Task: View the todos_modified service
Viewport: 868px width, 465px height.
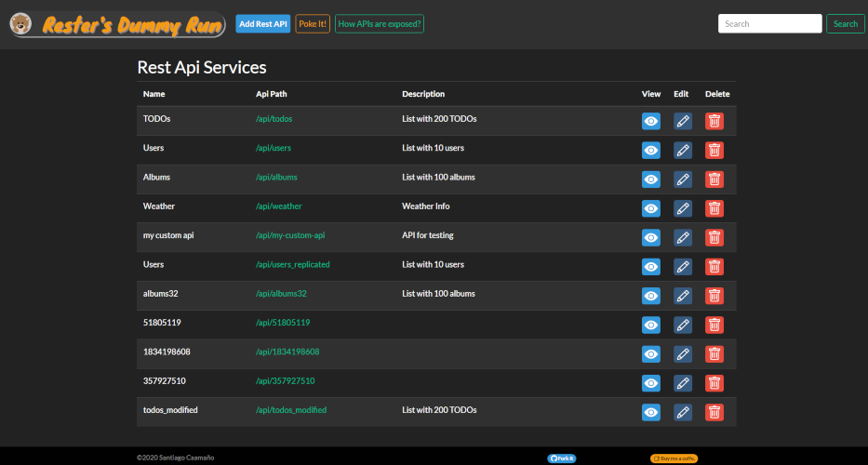Action: [x=651, y=412]
